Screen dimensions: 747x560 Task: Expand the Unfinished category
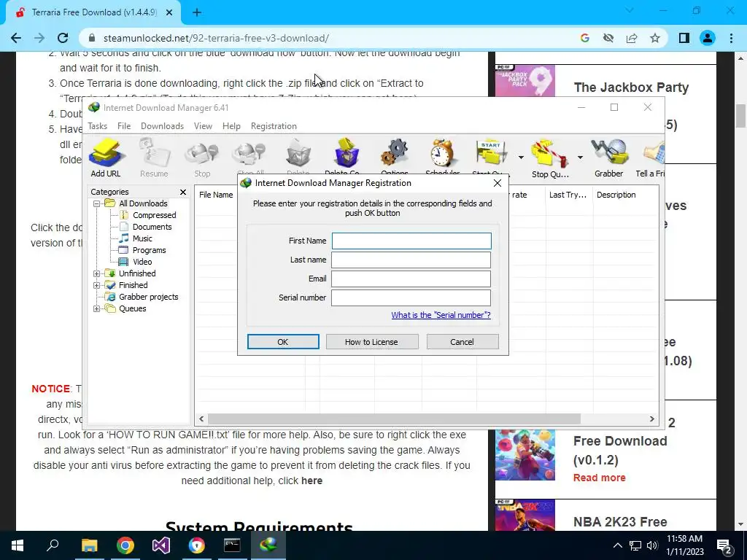pos(97,274)
